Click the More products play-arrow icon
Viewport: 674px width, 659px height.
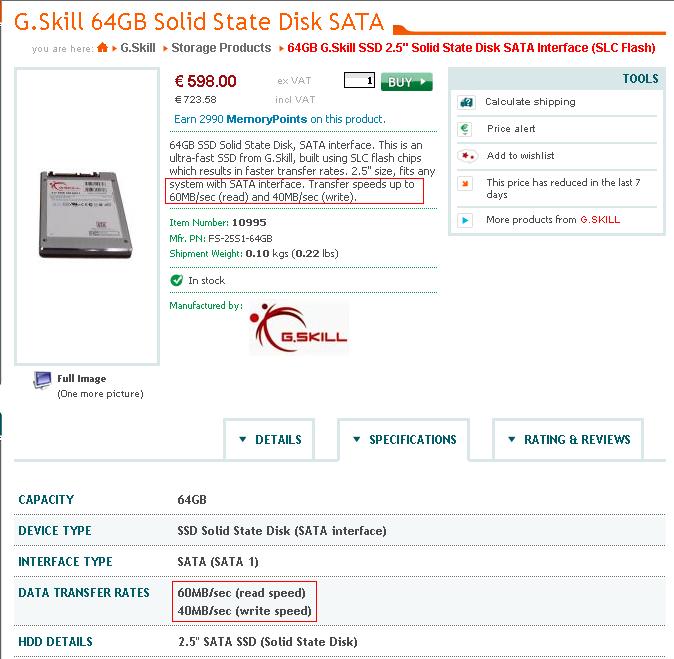[x=465, y=221]
